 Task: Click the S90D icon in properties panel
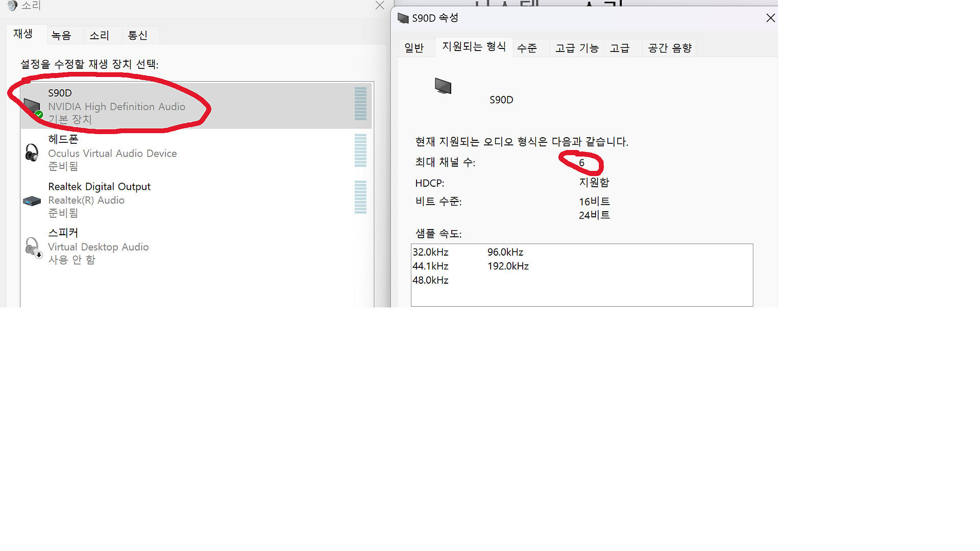(x=443, y=86)
